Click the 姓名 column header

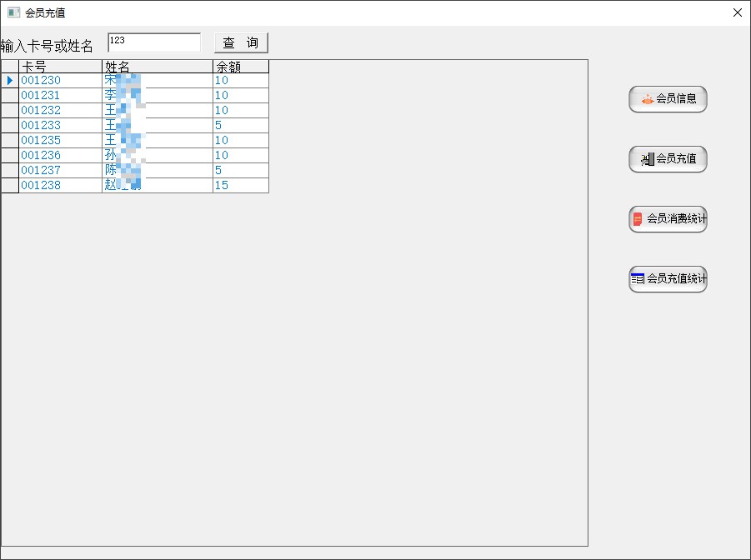pyautogui.click(x=158, y=67)
